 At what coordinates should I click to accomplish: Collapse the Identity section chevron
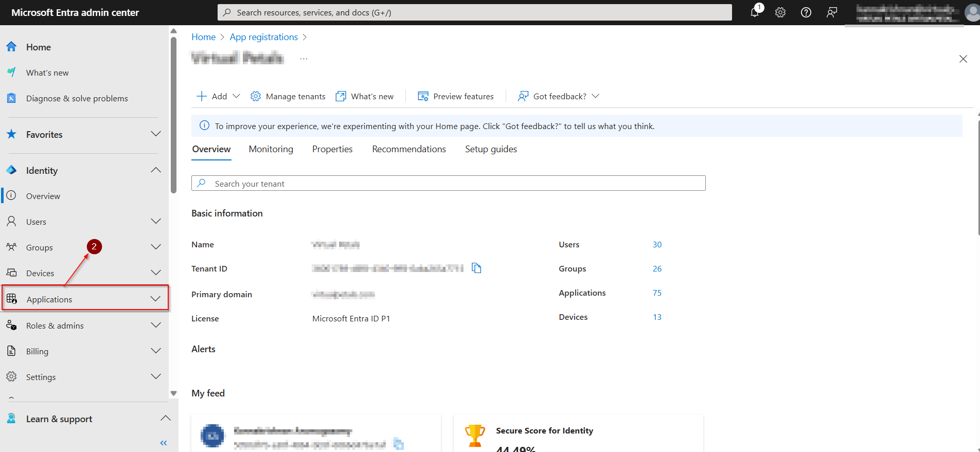point(156,170)
